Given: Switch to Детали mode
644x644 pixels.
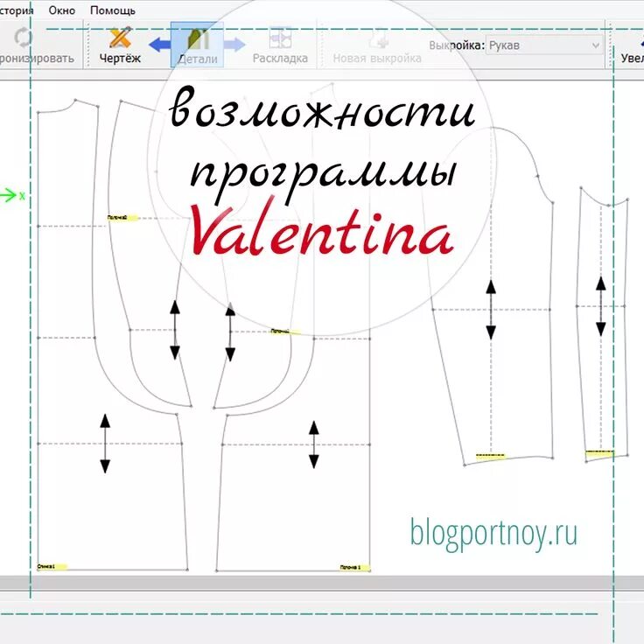Looking at the screenshot, I should [x=197, y=45].
